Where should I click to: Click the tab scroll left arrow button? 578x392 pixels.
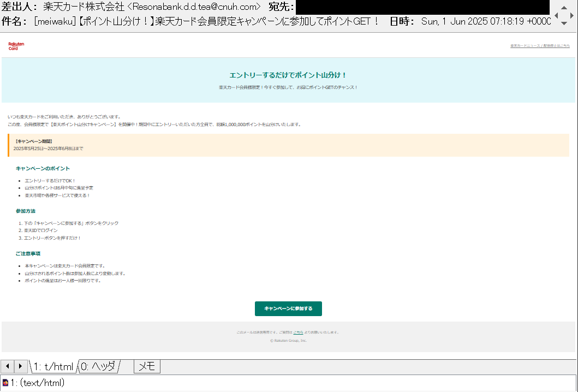pos(8,366)
